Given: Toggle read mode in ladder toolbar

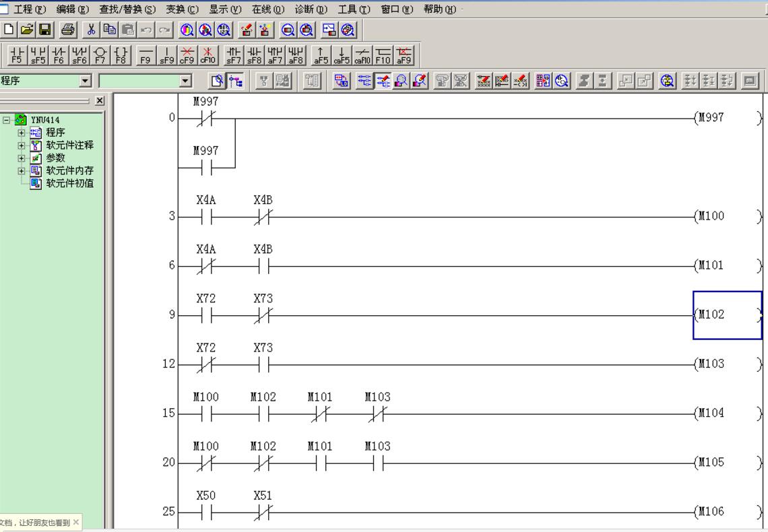Looking at the screenshot, I should click(x=364, y=81).
